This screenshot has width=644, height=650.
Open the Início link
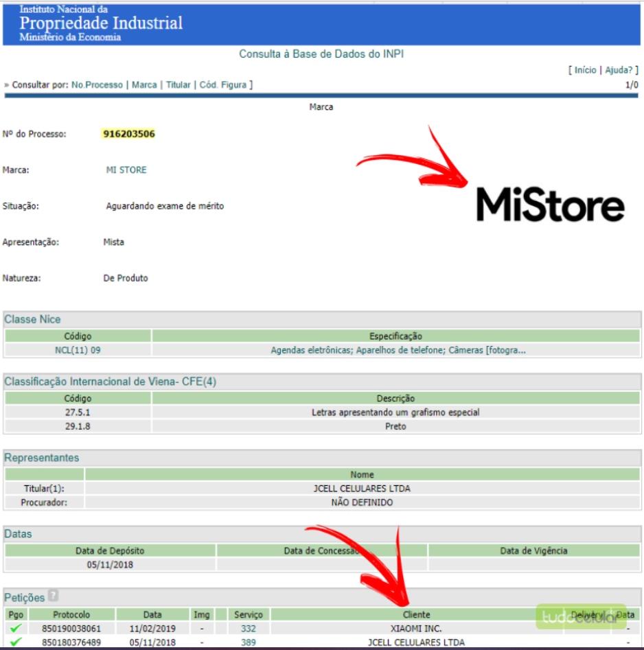coord(585,70)
